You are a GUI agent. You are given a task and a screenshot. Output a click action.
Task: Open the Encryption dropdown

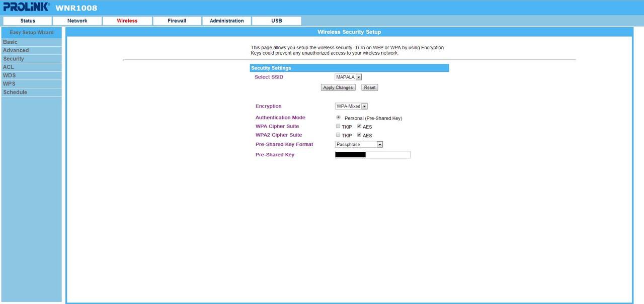point(351,106)
